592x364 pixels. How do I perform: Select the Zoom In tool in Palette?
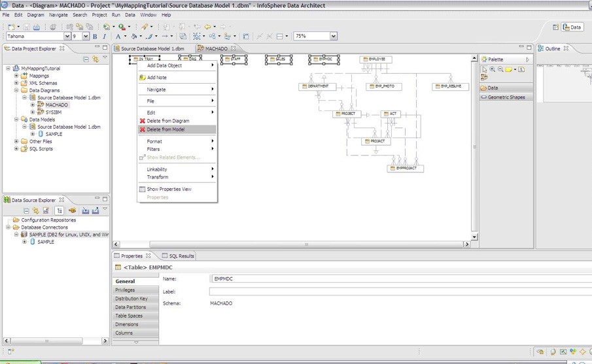tap(493, 69)
